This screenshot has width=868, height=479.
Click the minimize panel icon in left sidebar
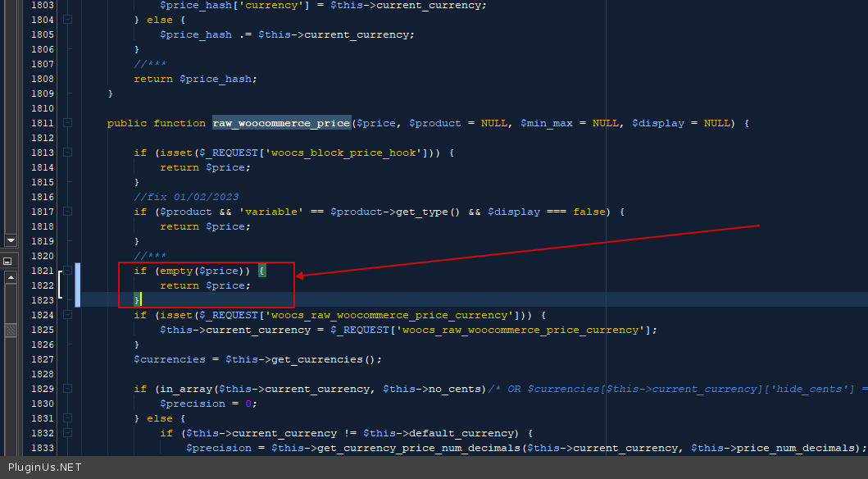7,261
